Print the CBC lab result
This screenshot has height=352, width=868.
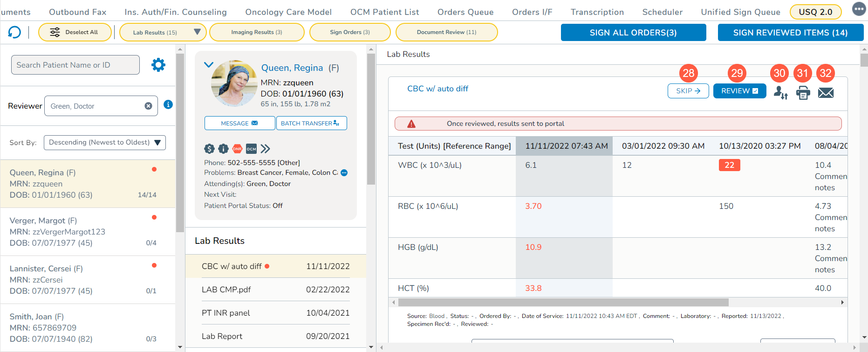point(803,93)
